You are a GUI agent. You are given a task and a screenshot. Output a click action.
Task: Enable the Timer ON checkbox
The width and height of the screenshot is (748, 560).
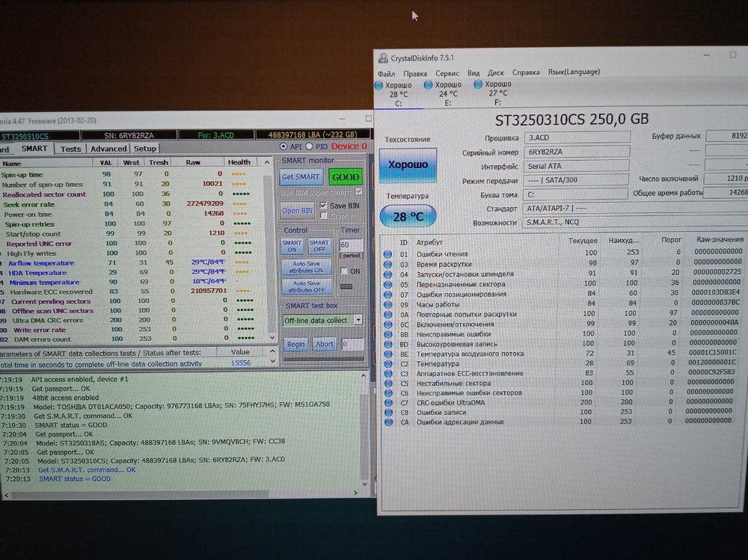pos(344,271)
